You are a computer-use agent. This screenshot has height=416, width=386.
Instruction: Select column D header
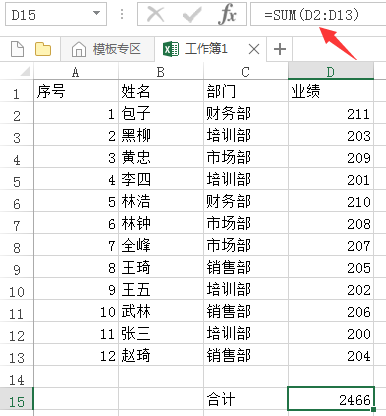click(x=331, y=72)
